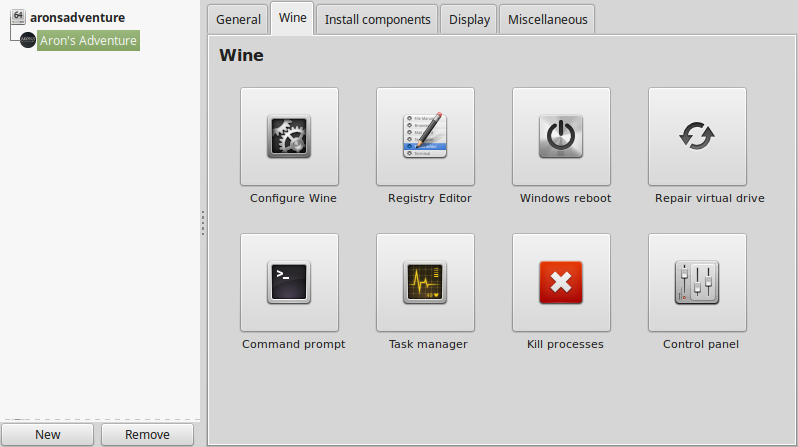This screenshot has width=798, height=447.
Task: Click the Windows reboot label
Action: [565, 198]
